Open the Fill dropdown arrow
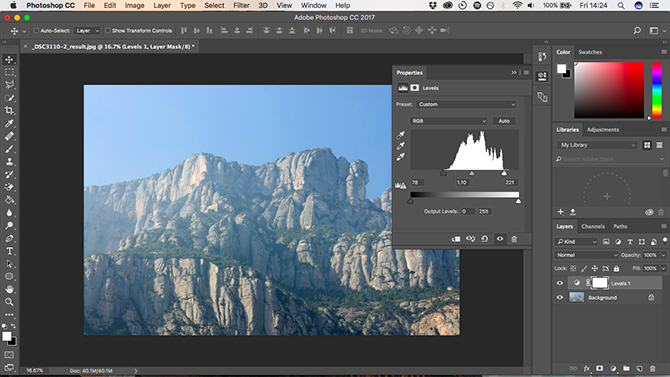Image resolution: width=670 pixels, height=377 pixels. pyautogui.click(x=663, y=268)
